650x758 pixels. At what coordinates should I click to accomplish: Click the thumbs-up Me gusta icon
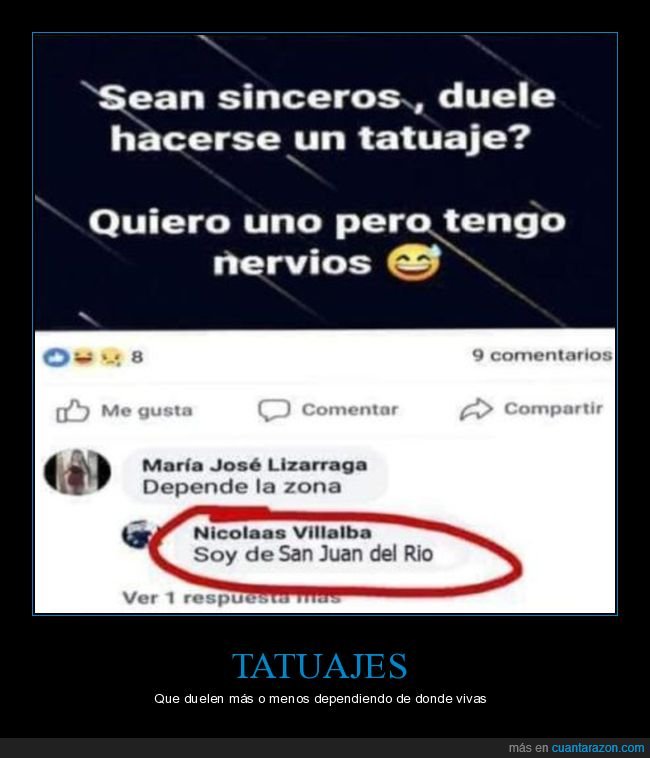click(72, 411)
